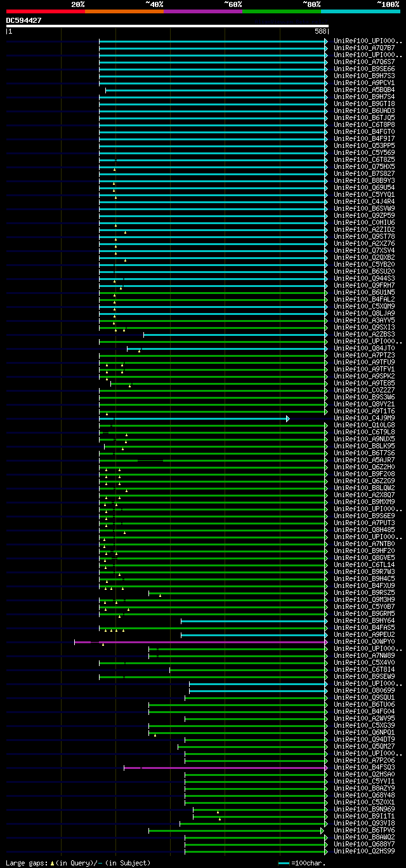Select the UniRef100_Q8H485 label
This screenshot has height=868, width=406.
pos(364,530)
